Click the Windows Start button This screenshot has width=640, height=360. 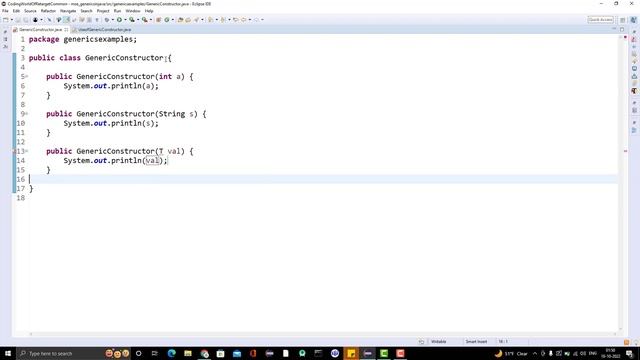pos(8,353)
